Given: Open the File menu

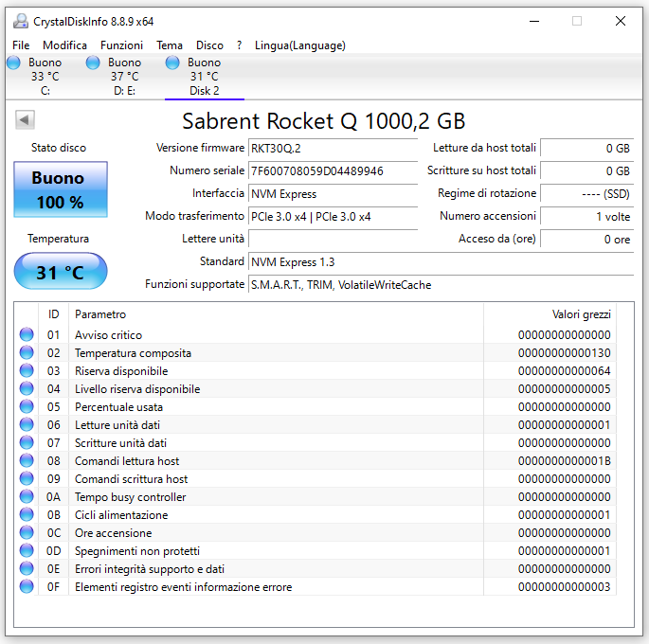Looking at the screenshot, I should click(x=21, y=45).
